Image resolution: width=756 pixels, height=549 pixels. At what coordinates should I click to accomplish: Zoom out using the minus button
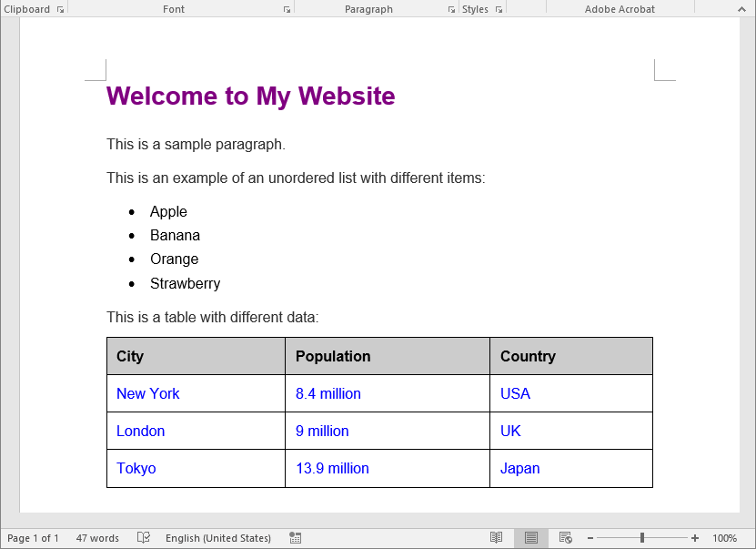coord(590,538)
